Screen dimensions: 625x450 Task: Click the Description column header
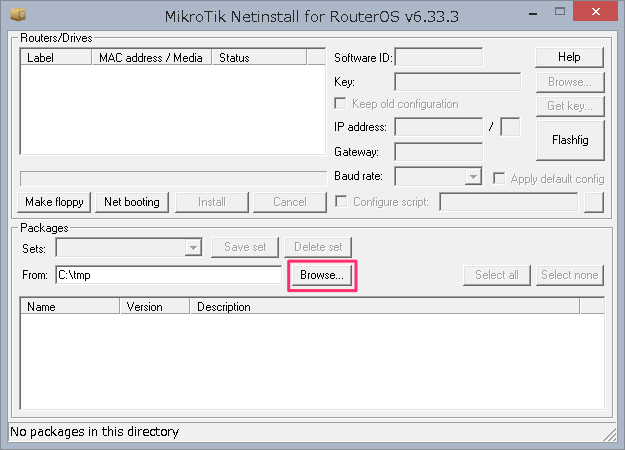[x=385, y=307]
